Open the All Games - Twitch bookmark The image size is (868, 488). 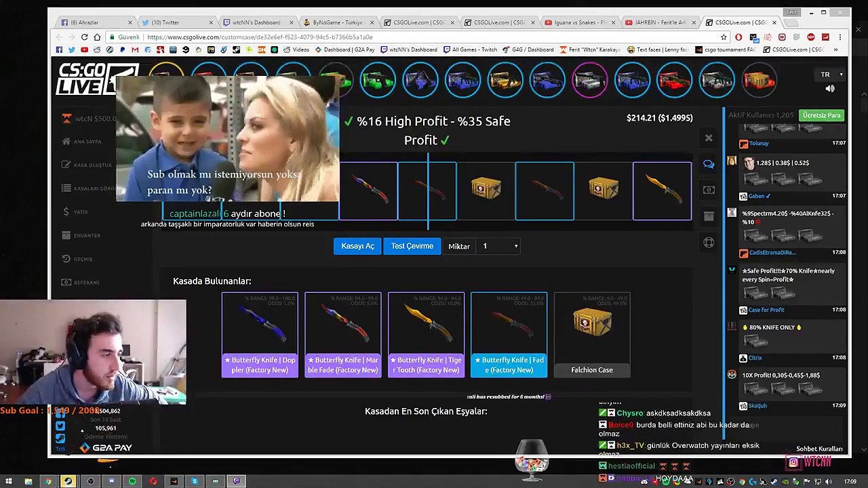pyautogui.click(x=469, y=49)
